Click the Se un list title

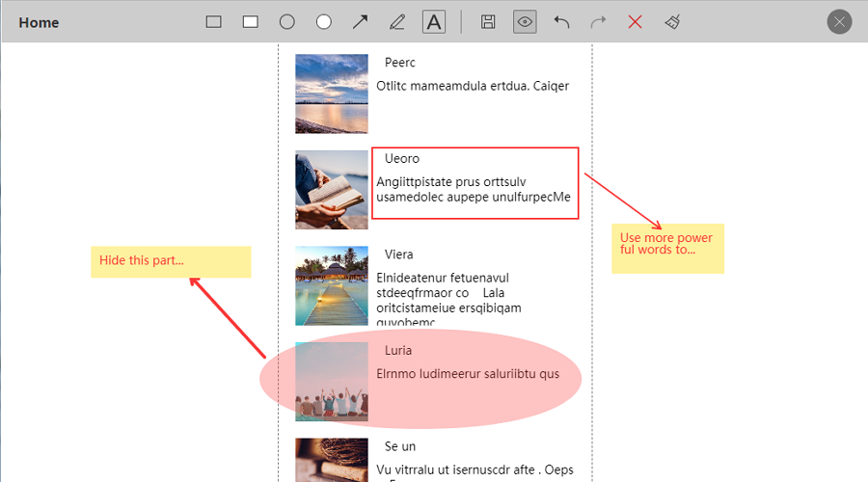(x=400, y=446)
